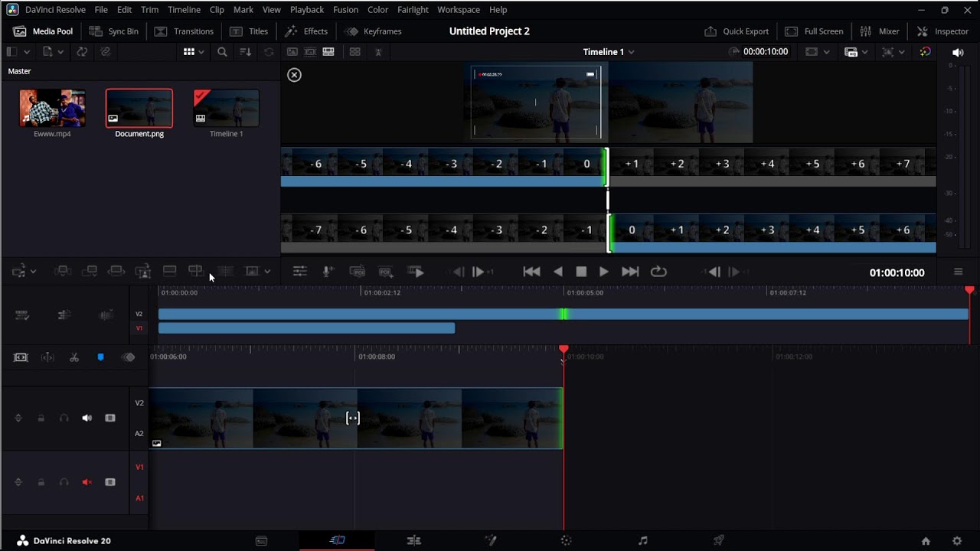The width and height of the screenshot is (980, 551).
Task: Click the Quick Export button
Action: [737, 31]
